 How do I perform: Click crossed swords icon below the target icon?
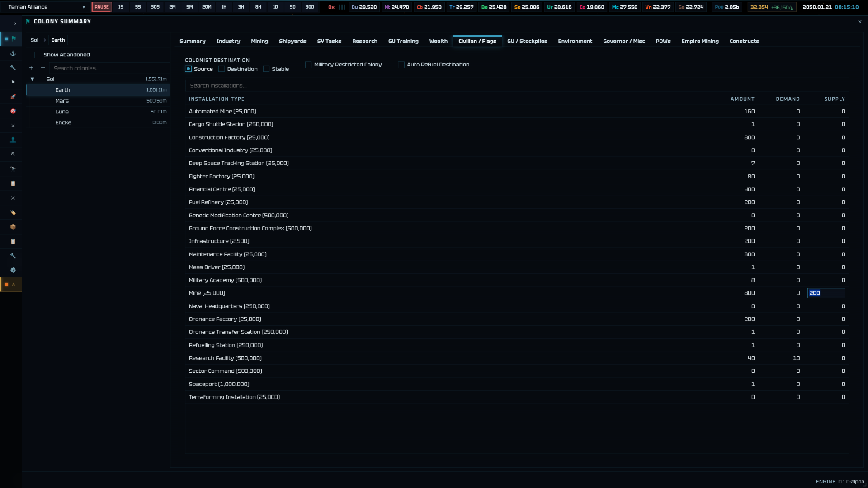click(13, 126)
